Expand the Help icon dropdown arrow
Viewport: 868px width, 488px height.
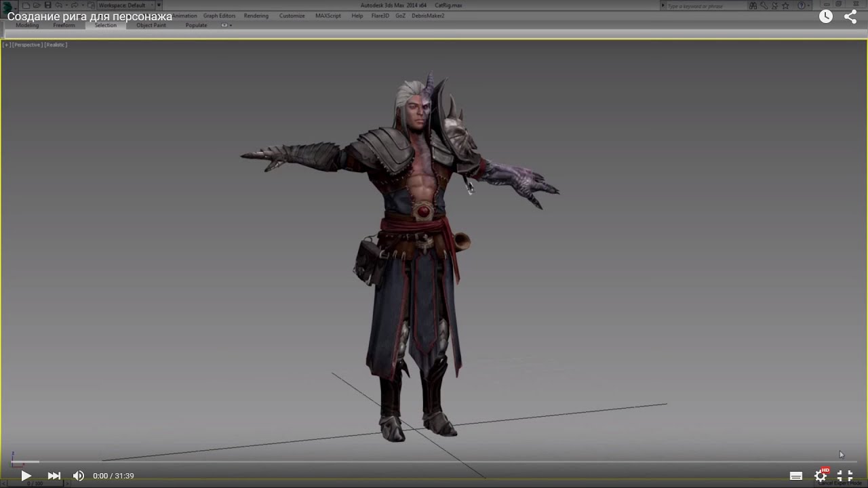point(809,5)
